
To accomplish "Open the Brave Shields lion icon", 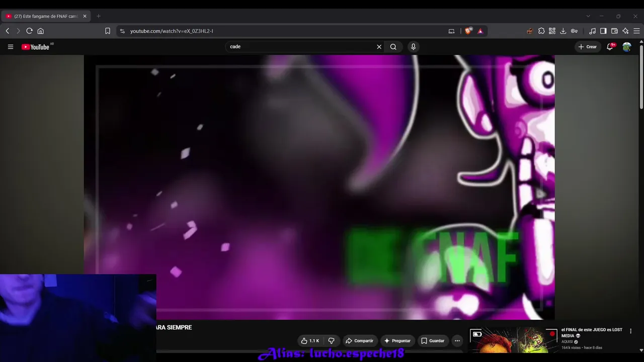I will pyautogui.click(x=468, y=31).
